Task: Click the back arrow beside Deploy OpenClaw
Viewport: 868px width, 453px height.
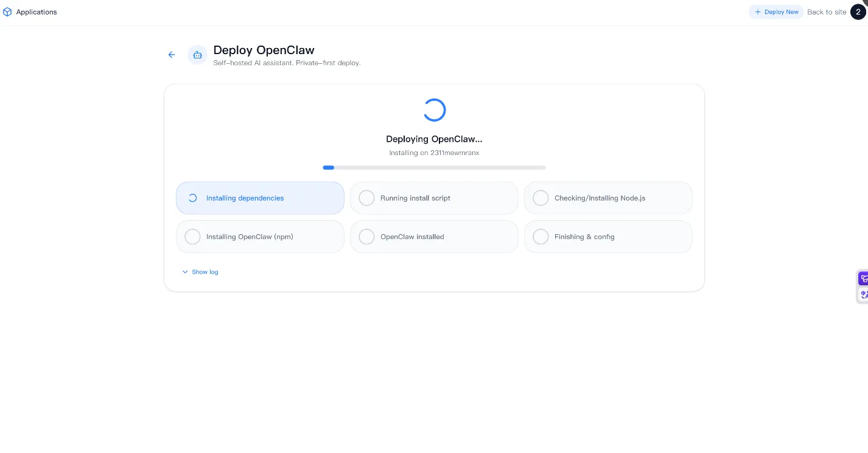Action: tap(172, 55)
